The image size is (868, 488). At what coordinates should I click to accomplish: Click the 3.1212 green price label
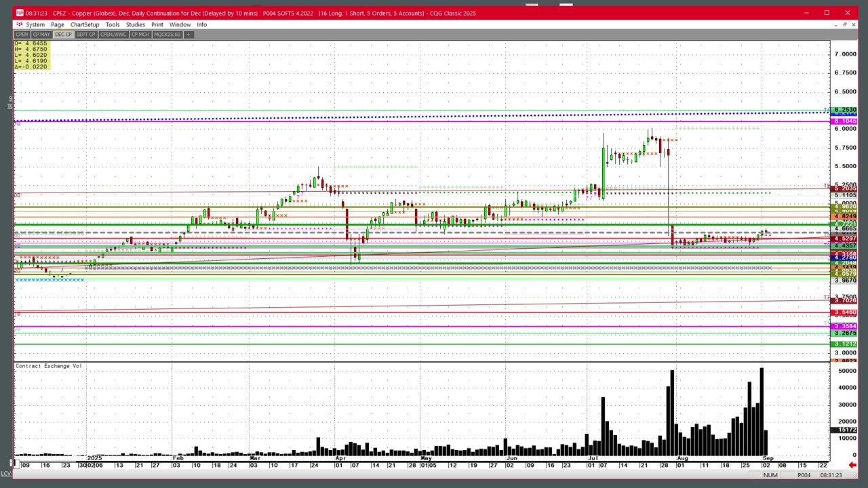point(845,344)
